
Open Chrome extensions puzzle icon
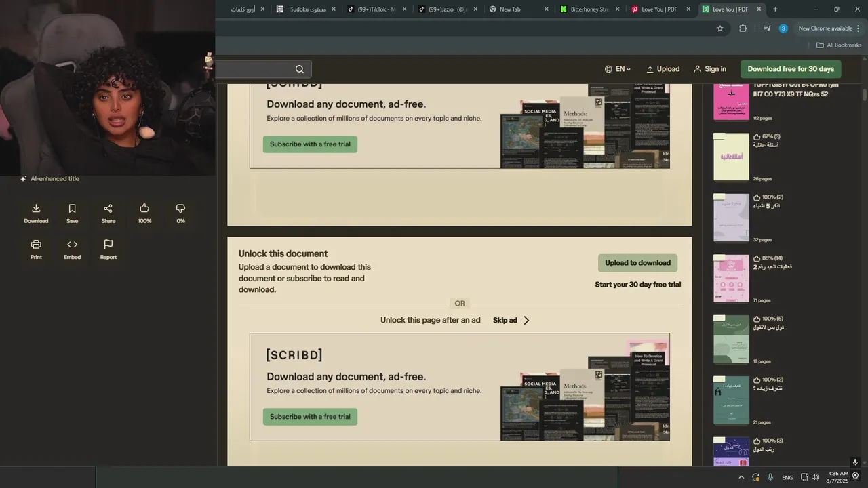click(x=743, y=28)
